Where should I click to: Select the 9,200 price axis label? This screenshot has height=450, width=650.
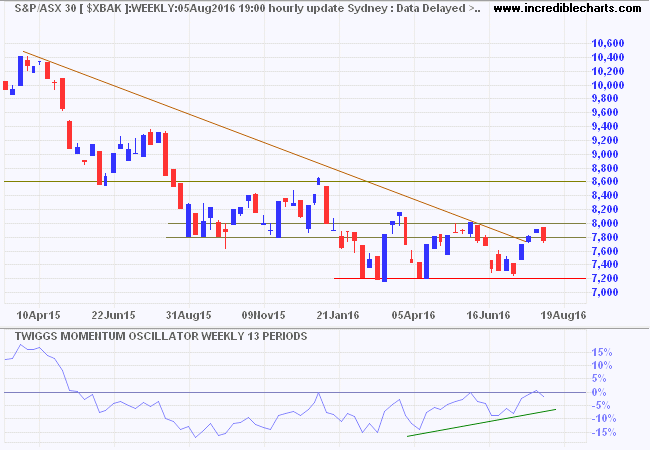coord(607,140)
